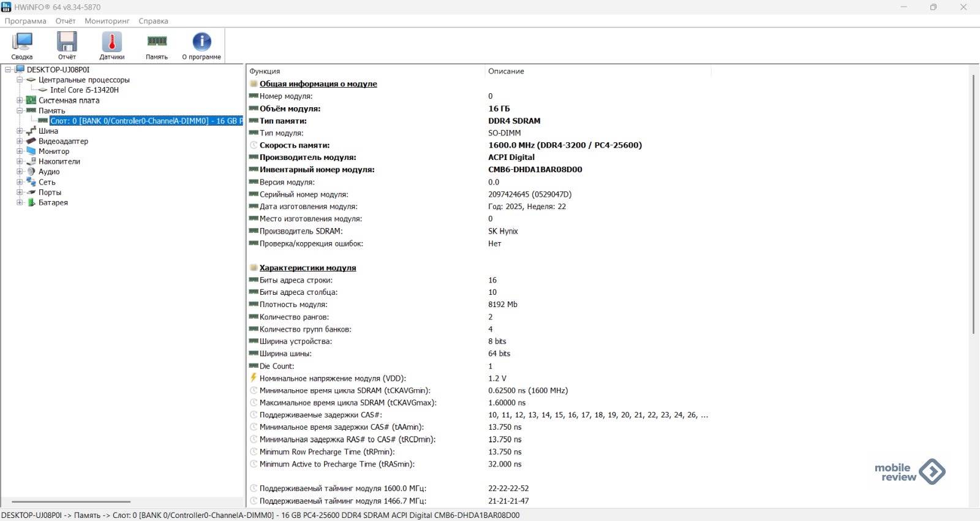Open the О программе info icon
Image resolution: width=980 pixels, height=521 pixels.
coord(202,45)
